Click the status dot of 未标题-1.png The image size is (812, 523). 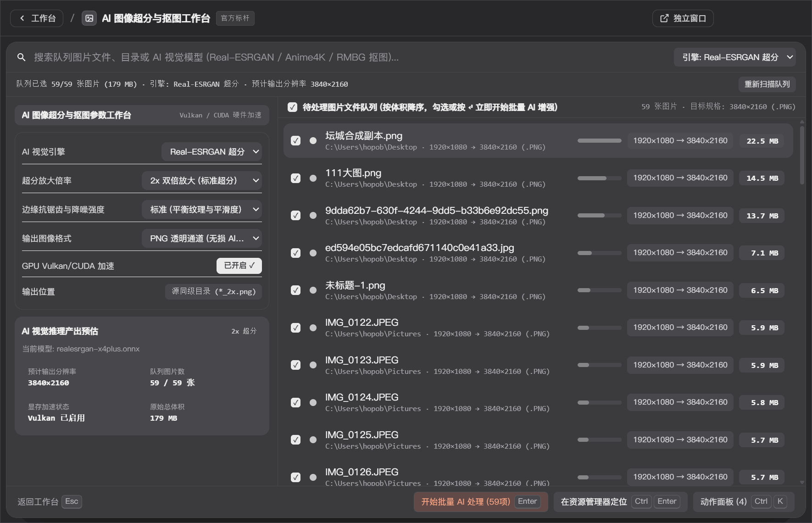click(x=313, y=290)
